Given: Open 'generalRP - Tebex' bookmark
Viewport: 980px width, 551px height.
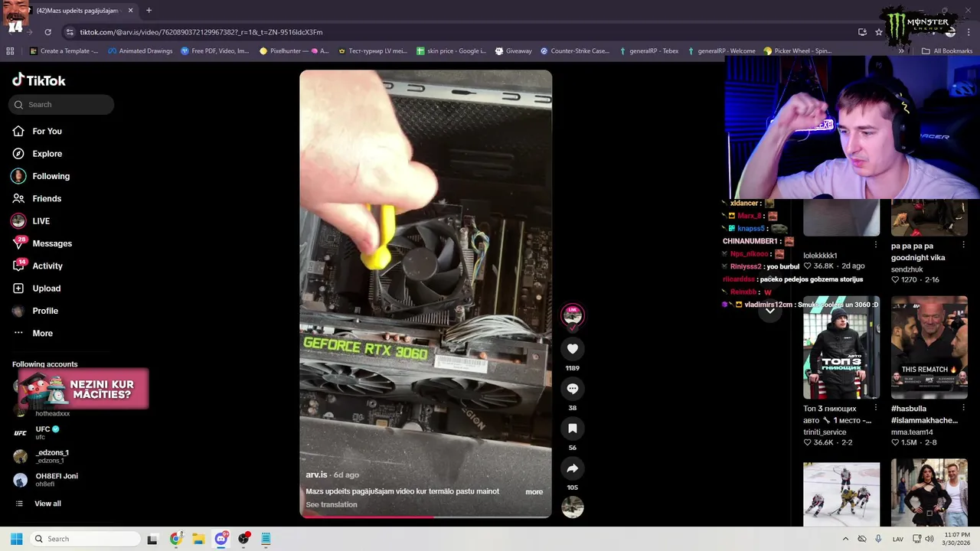Looking at the screenshot, I should click(x=648, y=51).
